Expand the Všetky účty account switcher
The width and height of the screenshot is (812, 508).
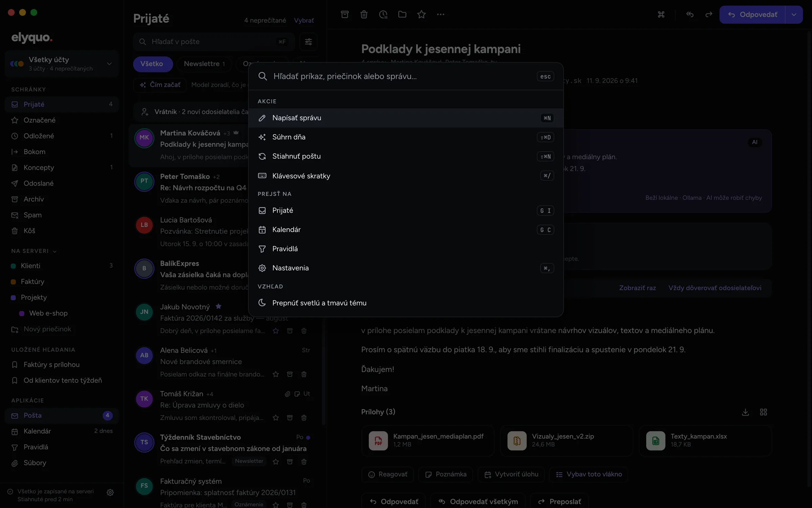[x=62, y=64]
